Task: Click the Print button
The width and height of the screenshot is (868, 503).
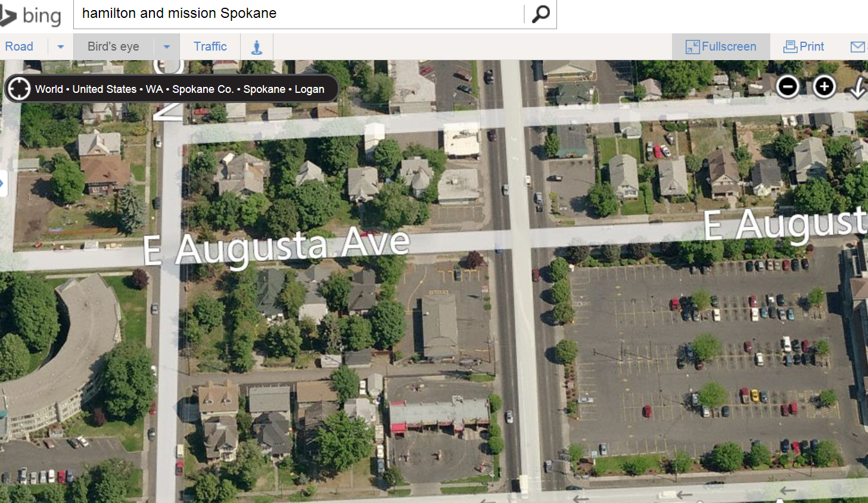Action: 804,46
